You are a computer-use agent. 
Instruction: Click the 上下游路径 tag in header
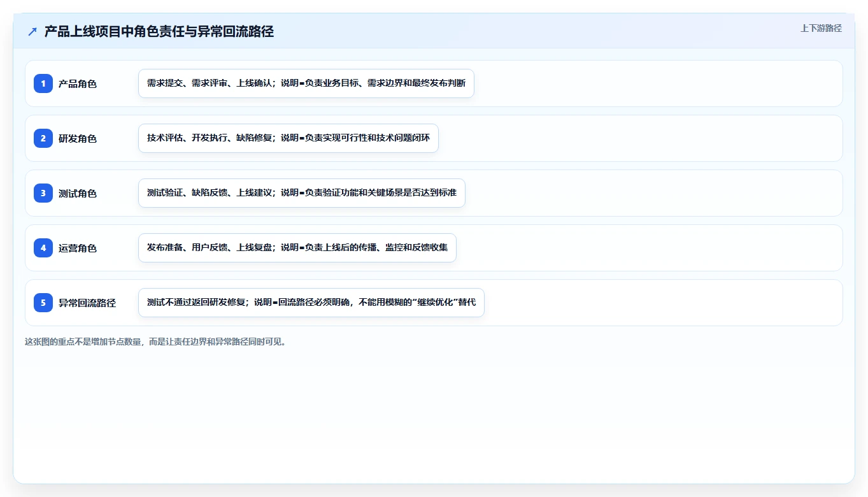821,28
